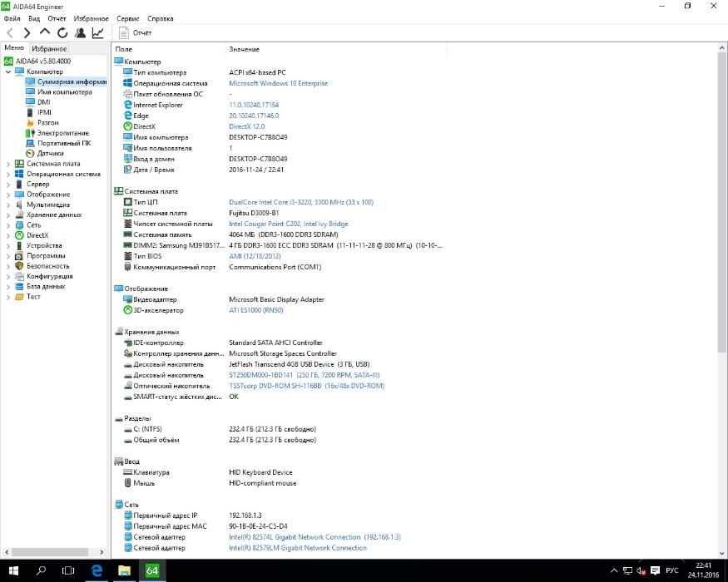
Task: Click the Тип ЦП icon
Action: click(x=127, y=202)
